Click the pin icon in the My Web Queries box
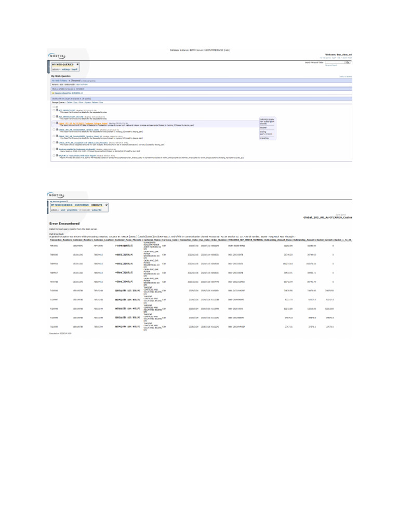The width and height of the screenshot is (399, 532). coord(77,64)
